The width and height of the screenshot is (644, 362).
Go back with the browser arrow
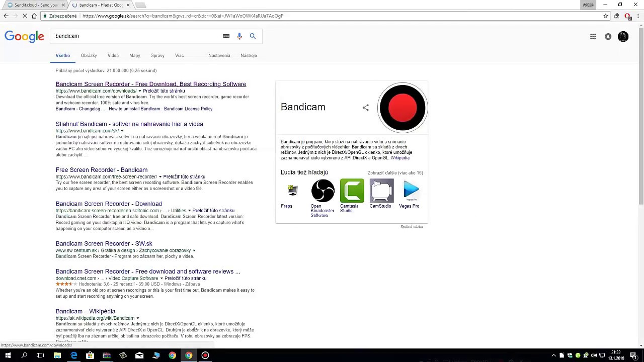click(x=6, y=16)
